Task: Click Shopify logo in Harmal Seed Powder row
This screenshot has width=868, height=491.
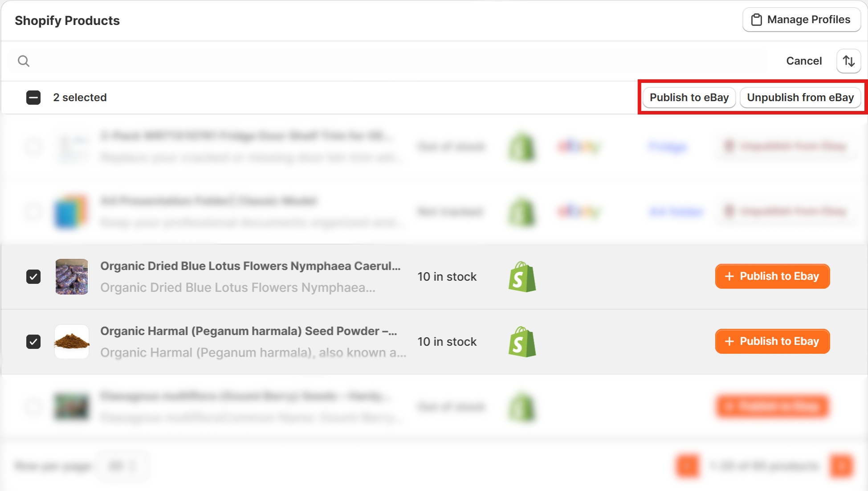Action: click(522, 342)
